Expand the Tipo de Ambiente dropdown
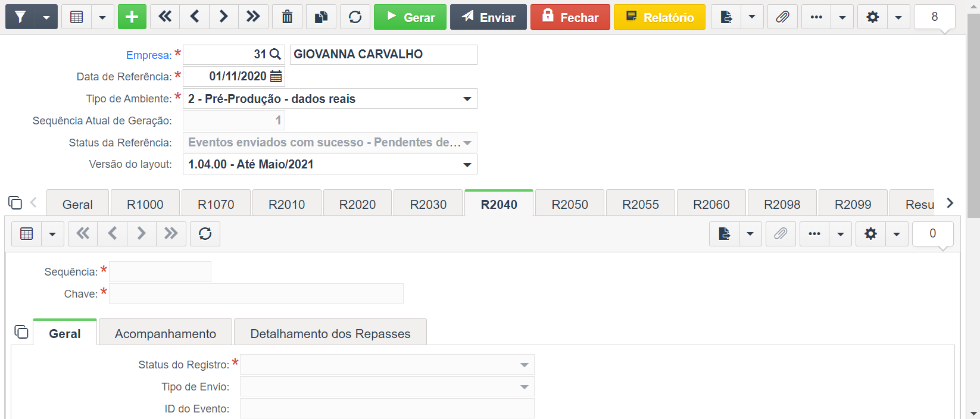980x419 pixels. (x=467, y=99)
